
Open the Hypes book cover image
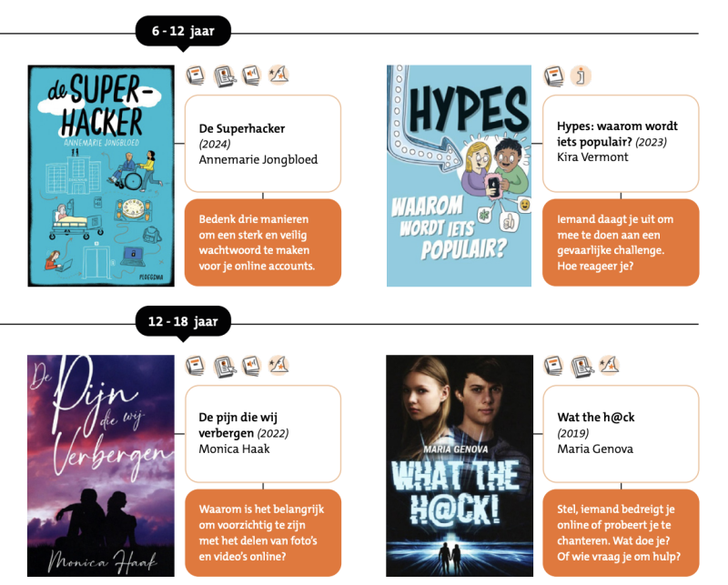tap(460, 176)
